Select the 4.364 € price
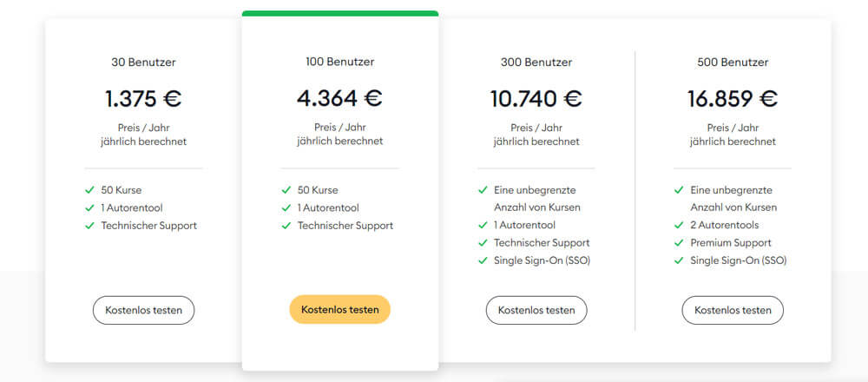 click(x=340, y=99)
